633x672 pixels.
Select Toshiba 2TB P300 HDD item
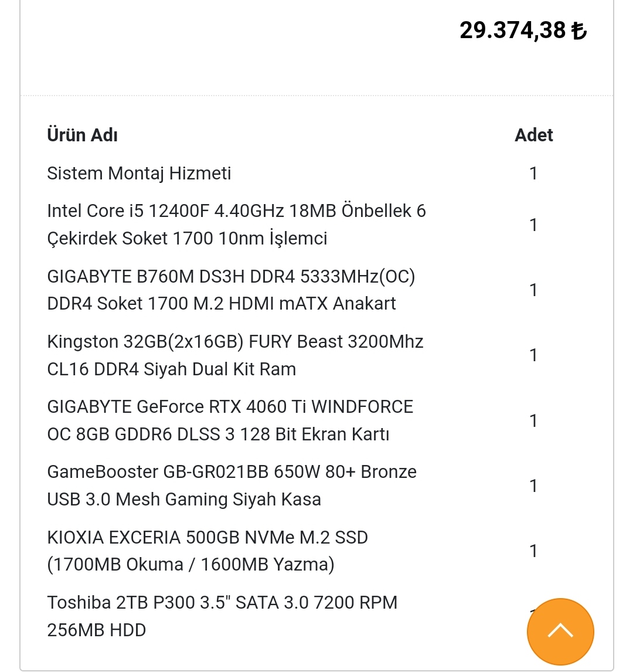pyautogui.click(x=222, y=616)
